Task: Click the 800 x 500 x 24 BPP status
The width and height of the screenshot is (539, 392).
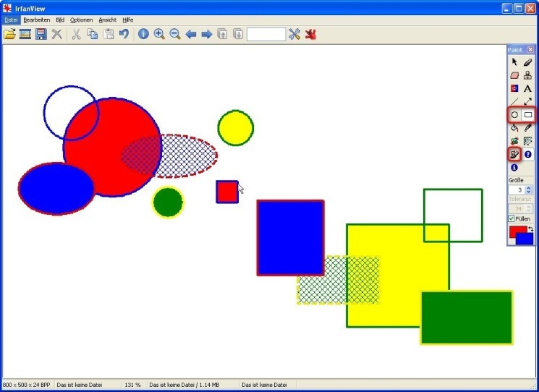Action: [27, 385]
